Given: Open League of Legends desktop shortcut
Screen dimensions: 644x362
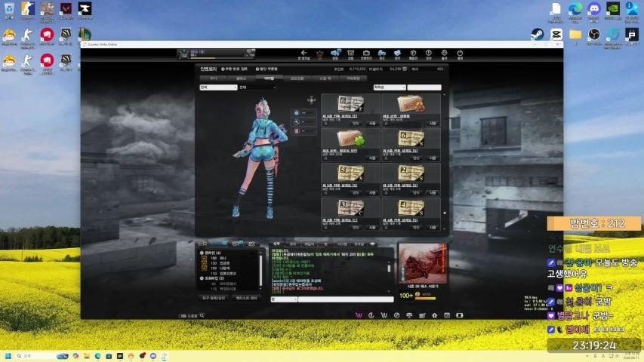Looking at the screenshot, I should [85, 35].
